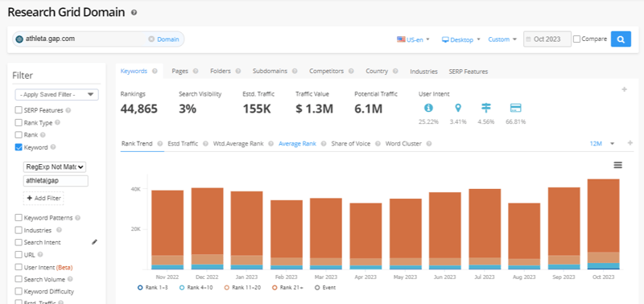Viewport: 644px width, 304px height.
Task: Switch to the Competitors tab
Action: point(327,71)
